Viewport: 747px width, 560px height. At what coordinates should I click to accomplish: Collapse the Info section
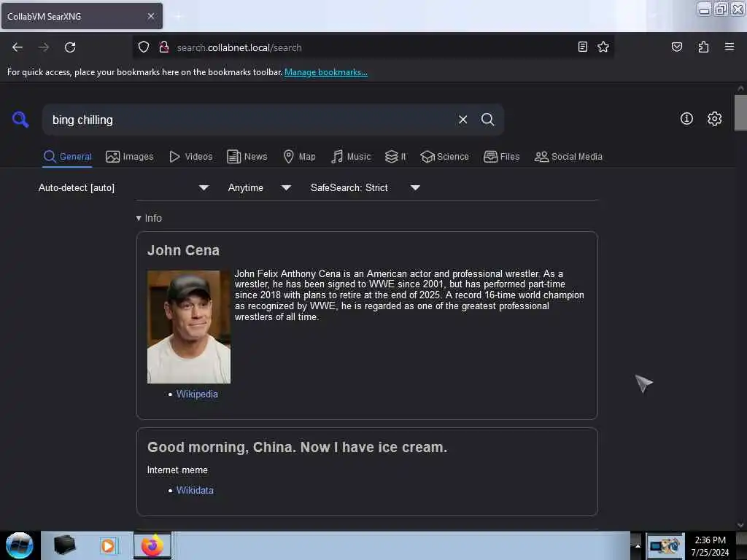tap(149, 218)
